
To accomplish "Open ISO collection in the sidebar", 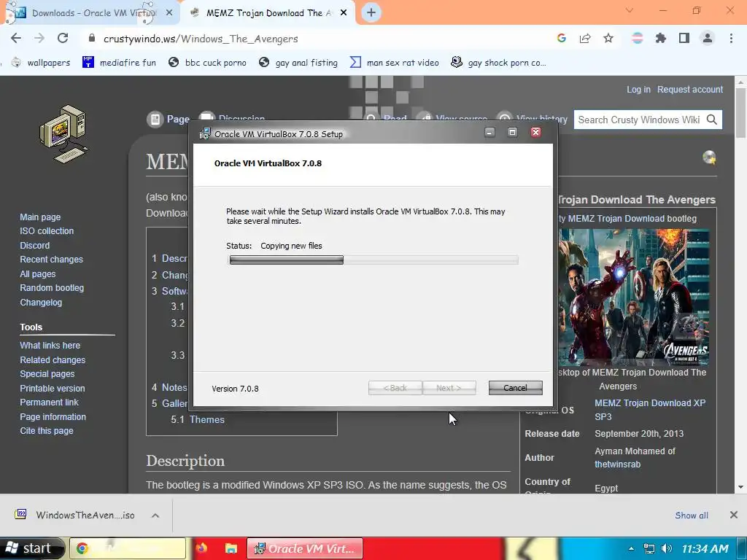I will pos(47,231).
